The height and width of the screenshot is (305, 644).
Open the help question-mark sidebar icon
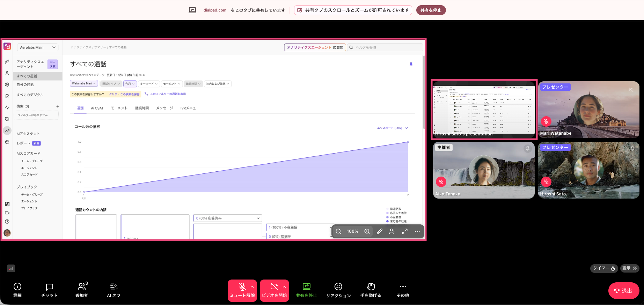coord(7,222)
